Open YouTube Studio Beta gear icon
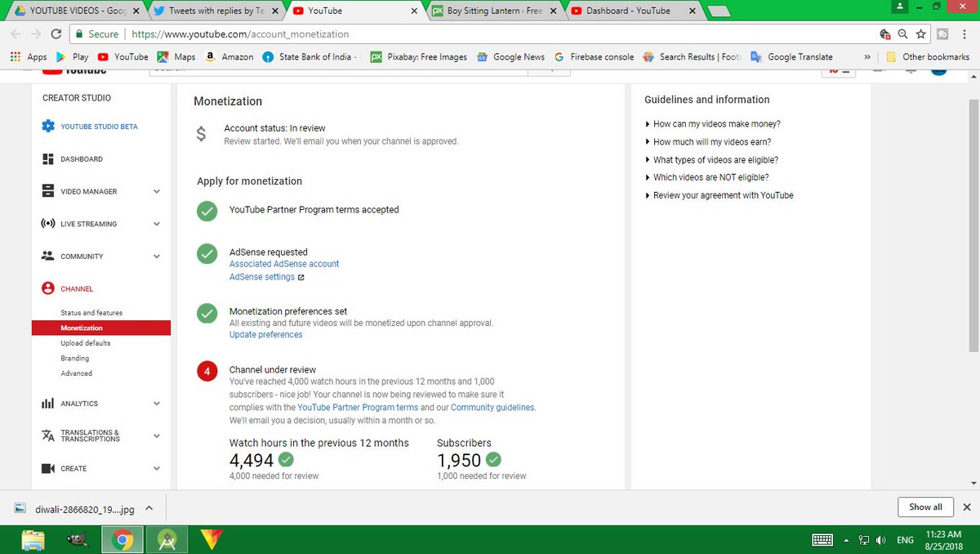The width and height of the screenshot is (980, 554). pos(47,127)
